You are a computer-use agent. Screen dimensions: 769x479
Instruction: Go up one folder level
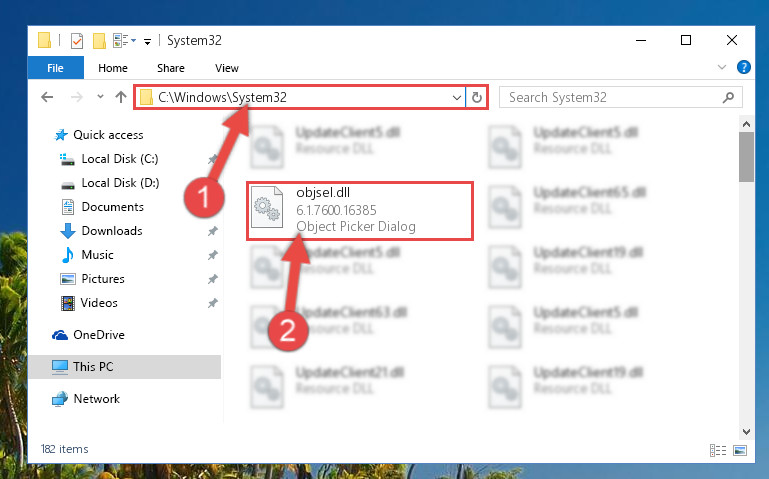tap(121, 97)
